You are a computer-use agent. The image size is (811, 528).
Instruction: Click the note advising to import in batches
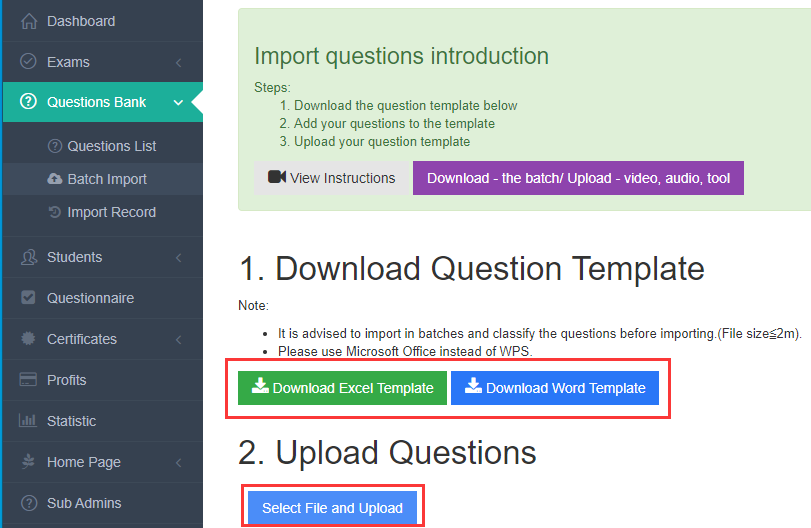[x=539, y=334]
